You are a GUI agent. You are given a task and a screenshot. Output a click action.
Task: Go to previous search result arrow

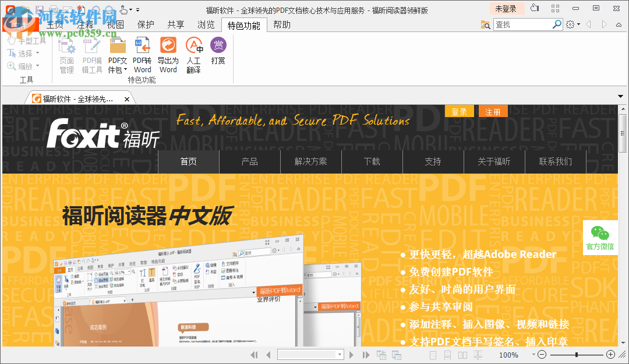coord(588,24)
